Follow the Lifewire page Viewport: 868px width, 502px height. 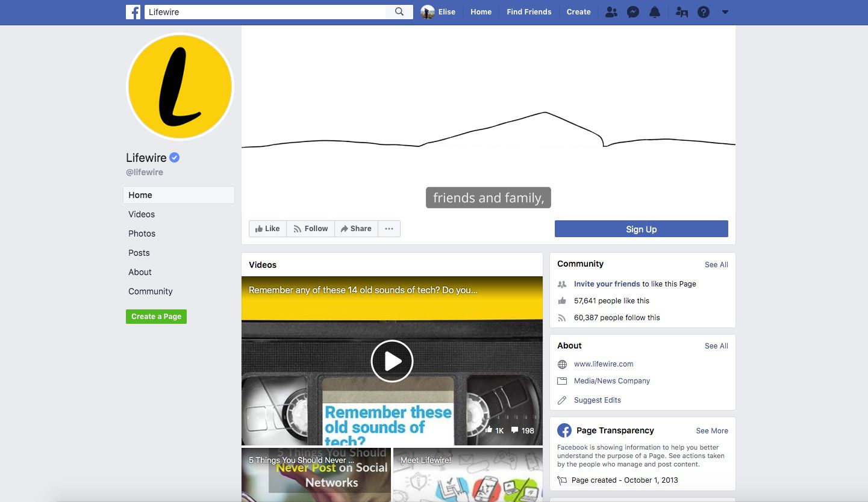point(310,229)
